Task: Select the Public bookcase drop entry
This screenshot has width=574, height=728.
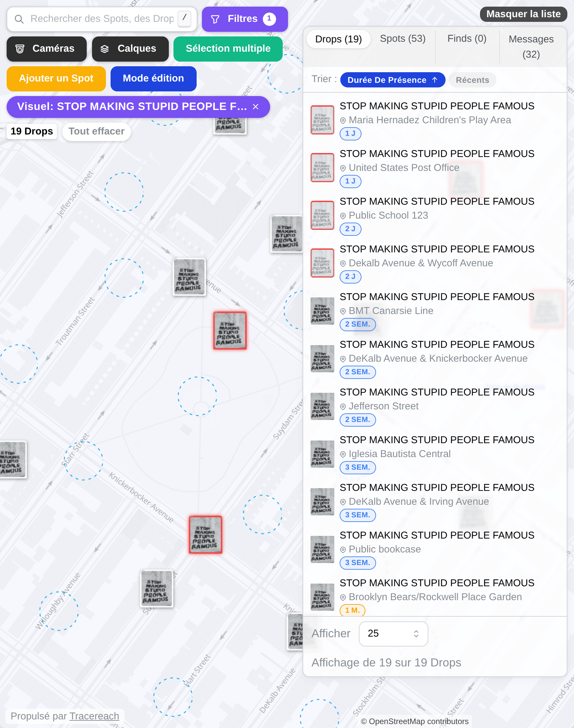Action: (x=435, y=549)
